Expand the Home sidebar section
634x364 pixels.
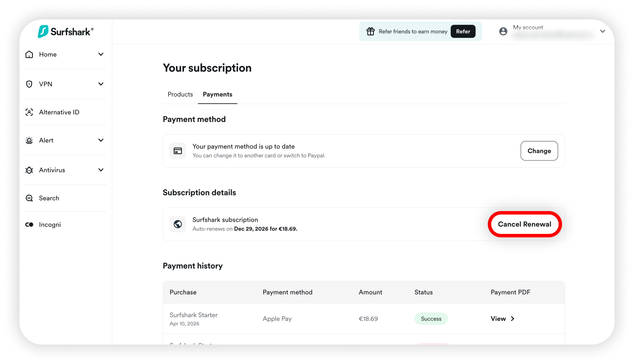tap(101, 54)
